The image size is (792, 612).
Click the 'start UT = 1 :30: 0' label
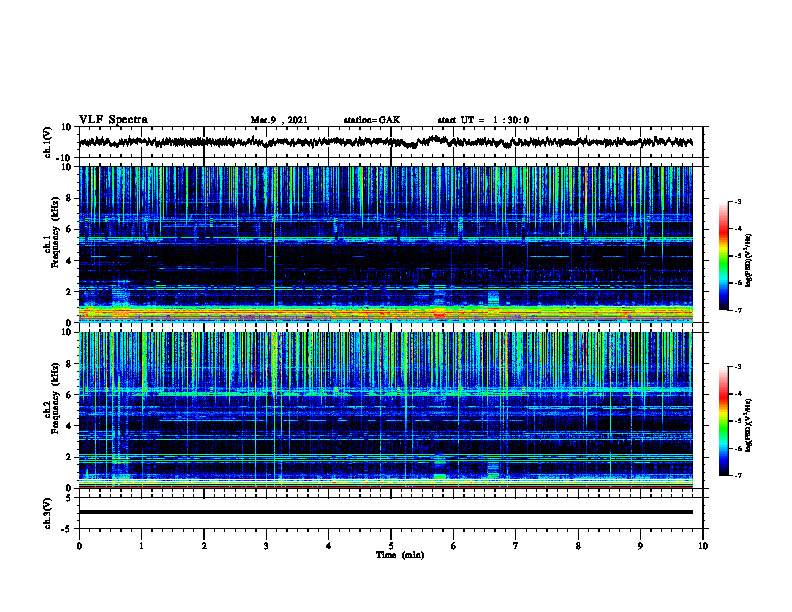click(x=483, y=120)
